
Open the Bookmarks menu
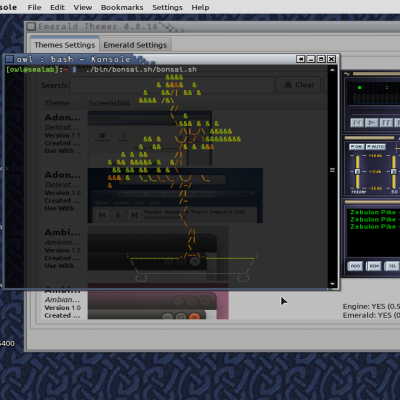[x=122, y=7]
